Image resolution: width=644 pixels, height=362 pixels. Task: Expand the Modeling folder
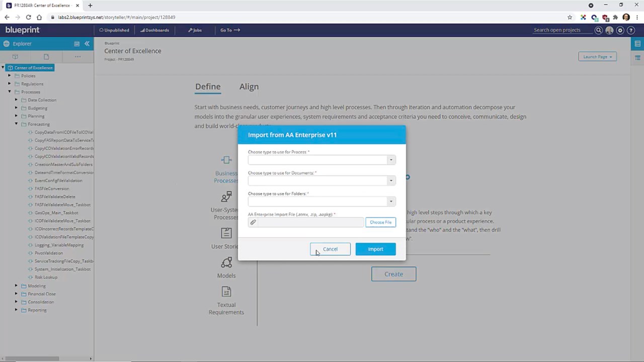(x=16, y=286)
